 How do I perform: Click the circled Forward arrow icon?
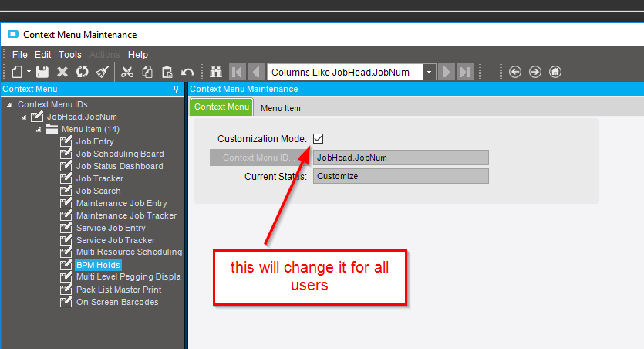(x=535, y=72)
